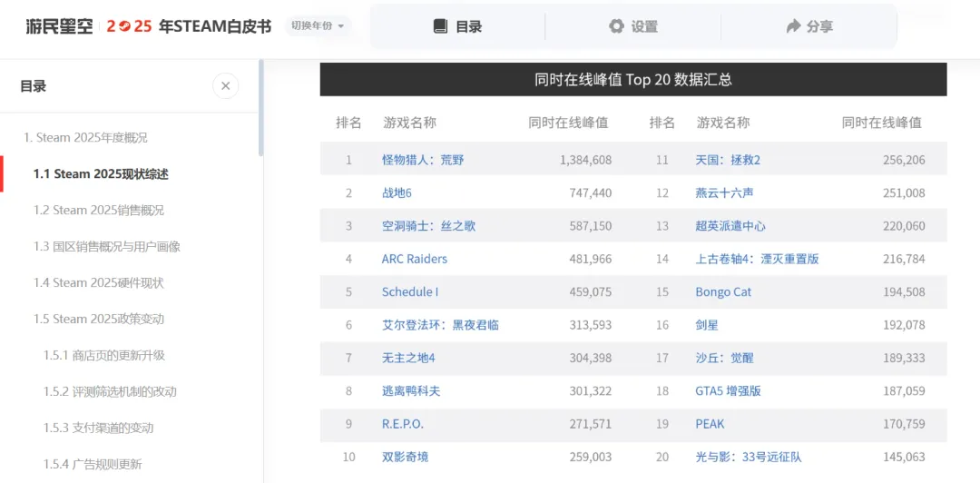Open the 天国：拯救2 game link

pos(728,160)
